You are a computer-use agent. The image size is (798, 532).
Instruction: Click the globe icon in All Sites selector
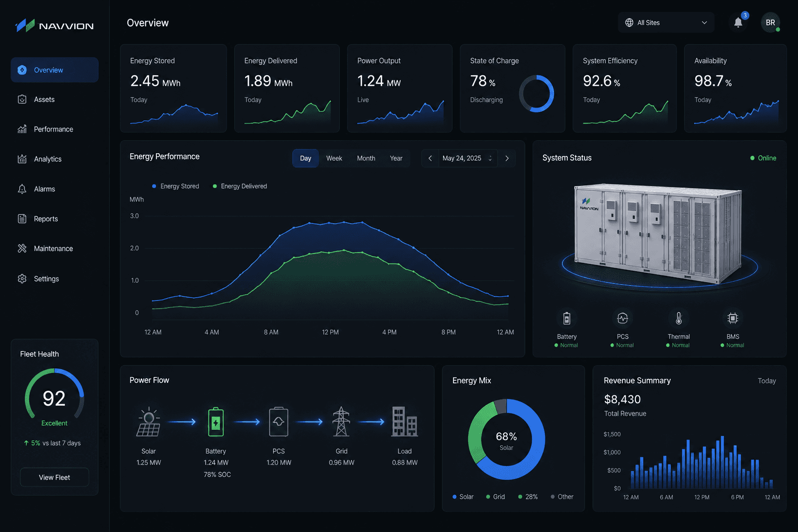pos(629,22)
